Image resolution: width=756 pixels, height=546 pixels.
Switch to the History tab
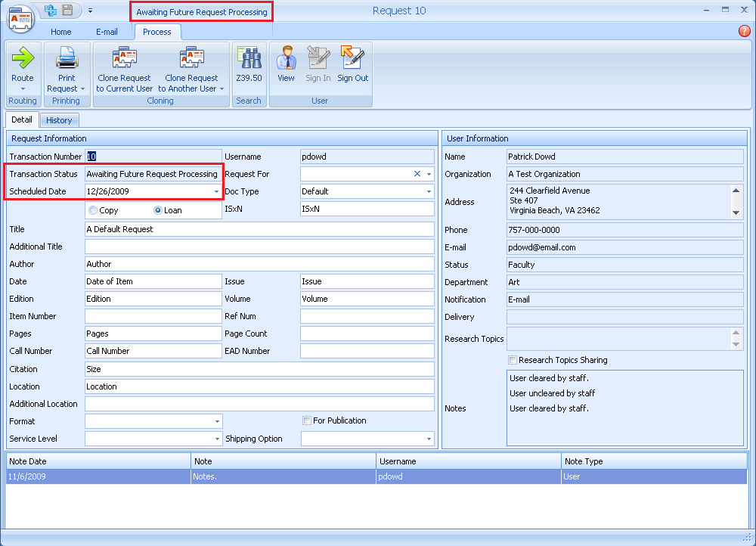tap(60, 119)
